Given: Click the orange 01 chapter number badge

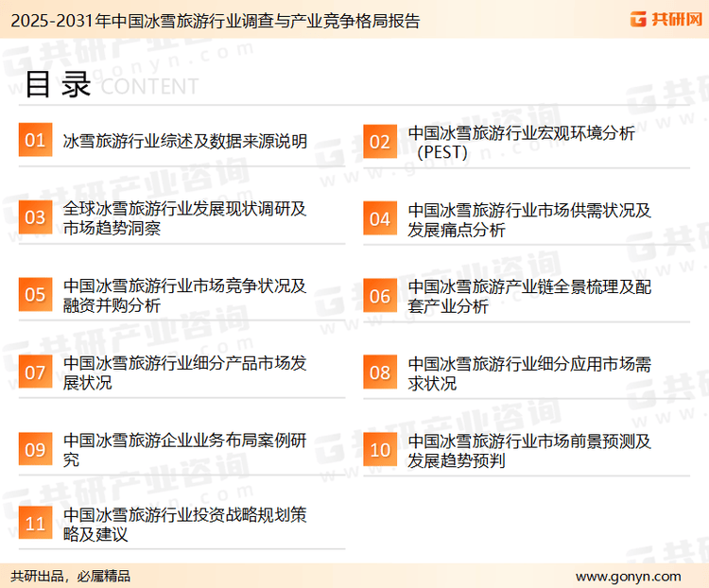Looking at the screenshot, I should click(35, 142).
